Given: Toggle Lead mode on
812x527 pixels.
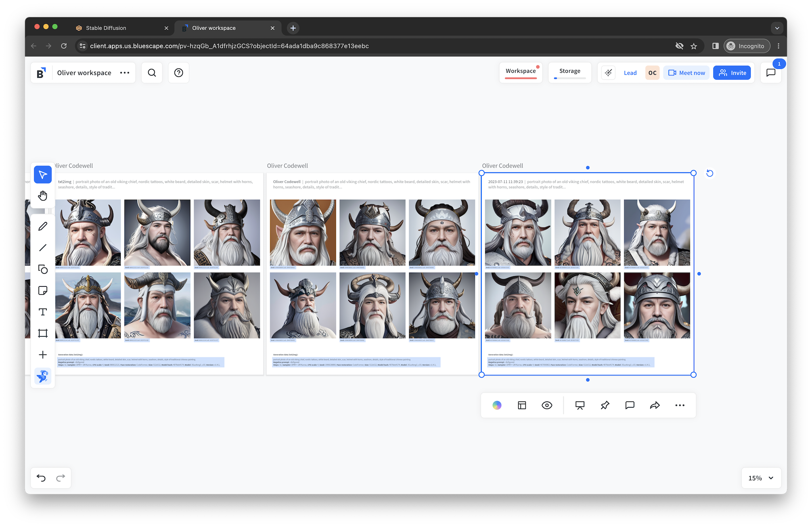Looking at the screenshot, I should tap(630, 73).
